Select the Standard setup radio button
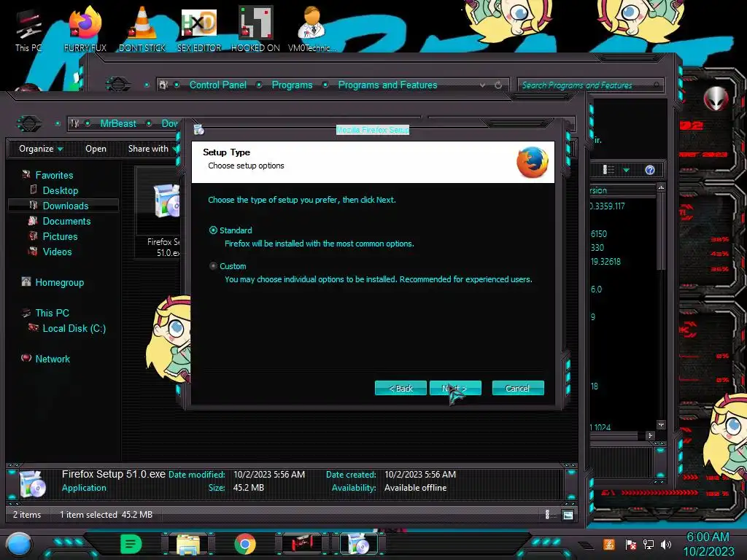Screen dimensions: 747x560 (214, 230)
